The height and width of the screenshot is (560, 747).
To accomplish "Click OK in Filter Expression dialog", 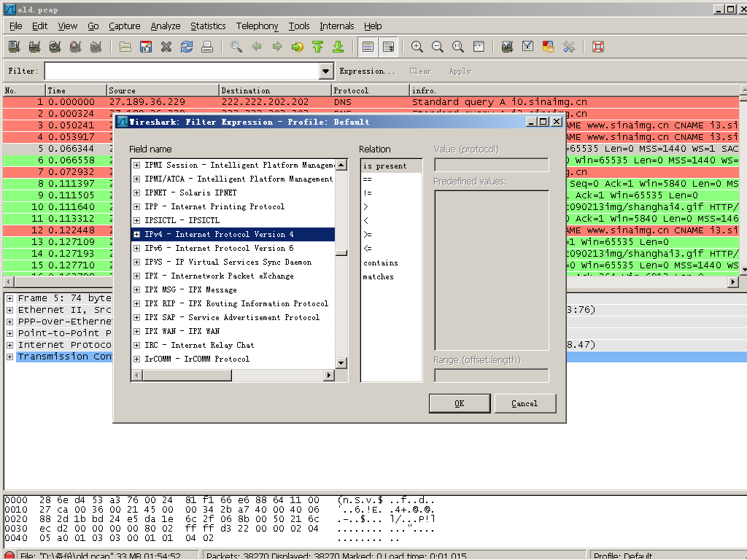I will (x=460, y=403).
